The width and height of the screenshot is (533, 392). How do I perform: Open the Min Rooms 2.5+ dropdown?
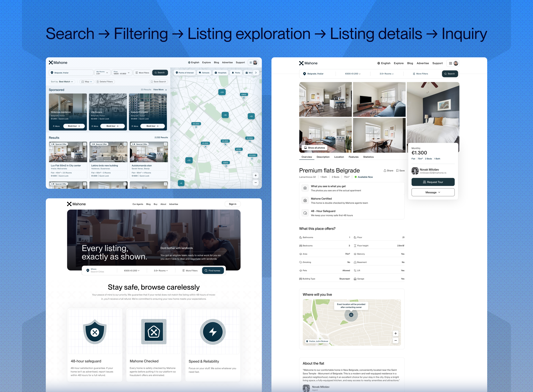tap(102, 73)
